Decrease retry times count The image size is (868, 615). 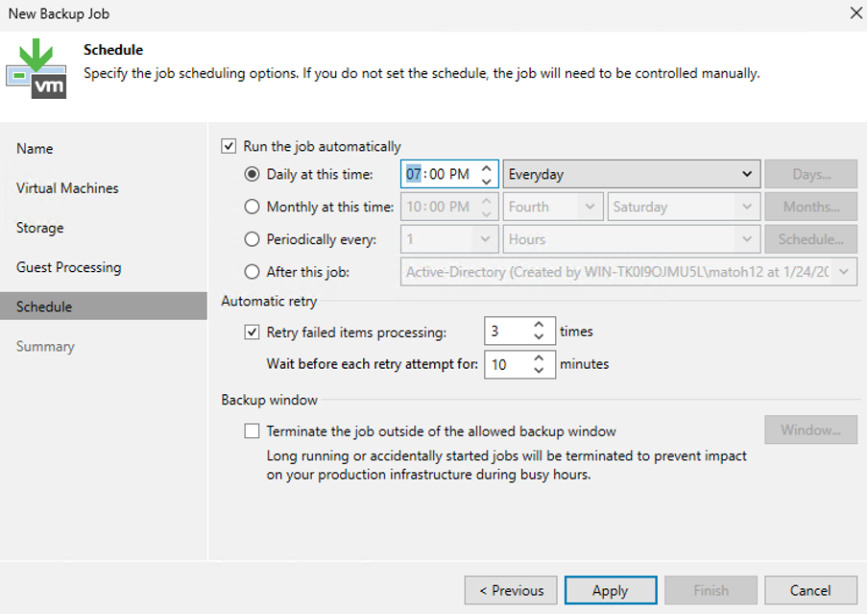click(539, 337)
